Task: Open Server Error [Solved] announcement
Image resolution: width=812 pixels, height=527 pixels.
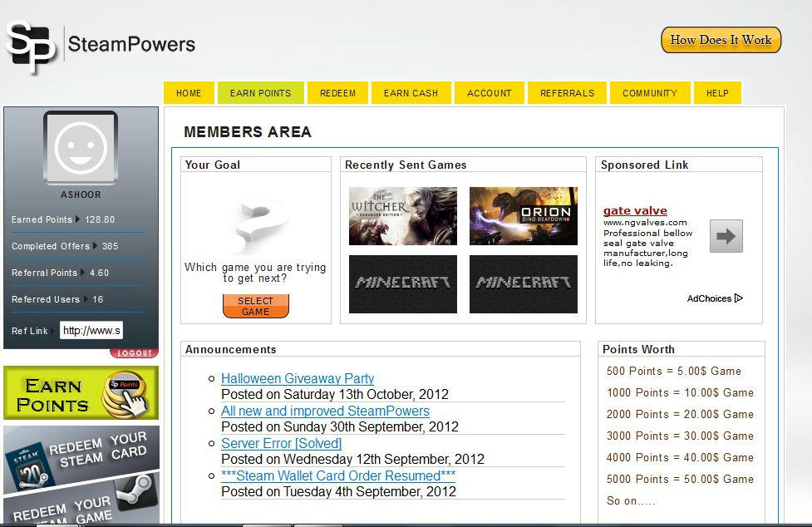Action: click(281, 444)
